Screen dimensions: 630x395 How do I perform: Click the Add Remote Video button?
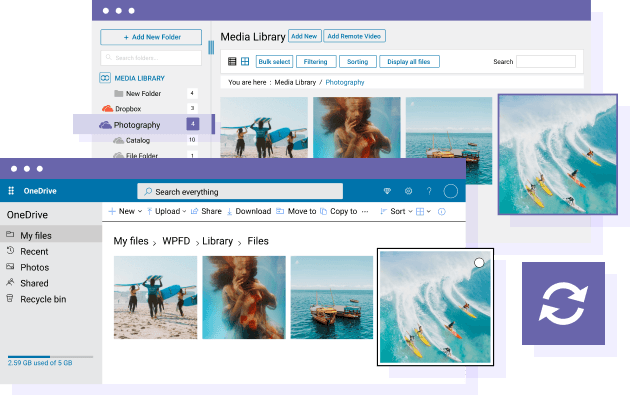pos(354,36)
